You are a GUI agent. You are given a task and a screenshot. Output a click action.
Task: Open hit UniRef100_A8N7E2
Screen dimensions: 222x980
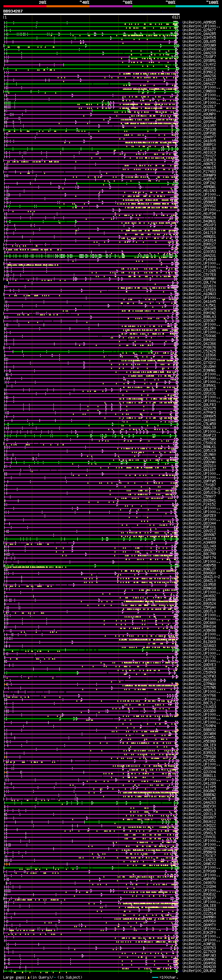click(199, 164)
